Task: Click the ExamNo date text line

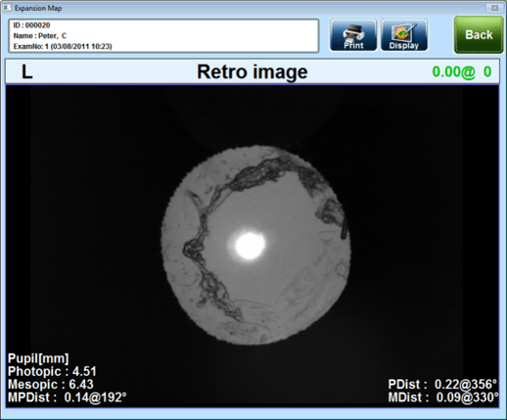Action: [x=63, y=46]
